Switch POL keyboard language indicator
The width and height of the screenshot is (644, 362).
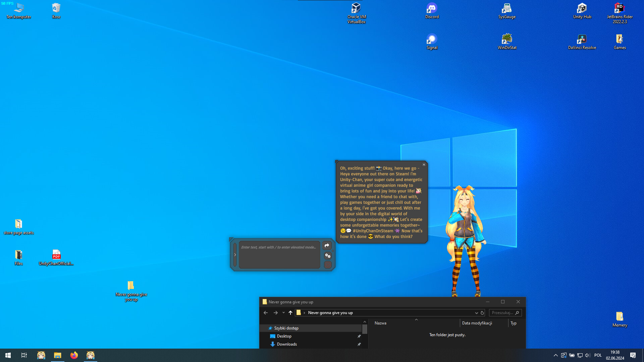click(x=598, y=355)
